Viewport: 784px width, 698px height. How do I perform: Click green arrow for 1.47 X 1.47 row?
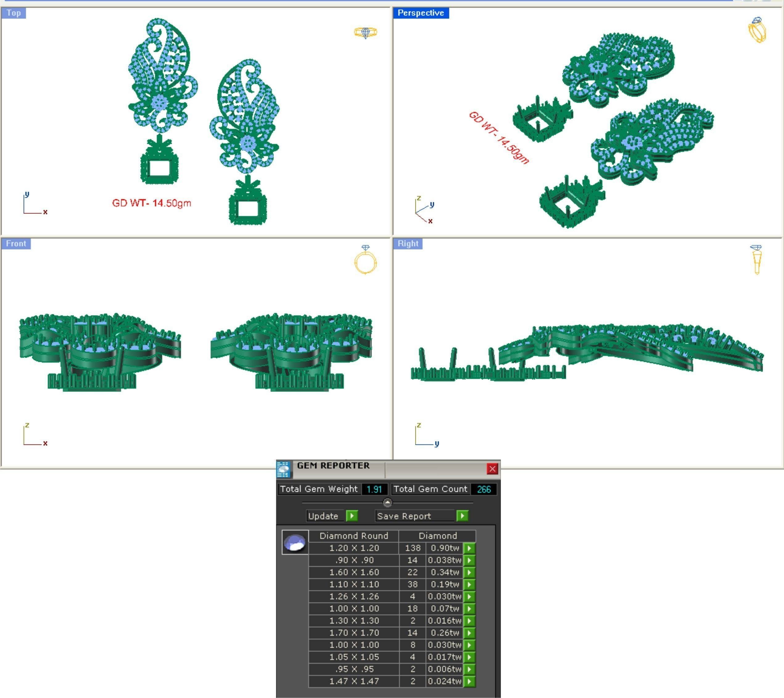[469, 681]
